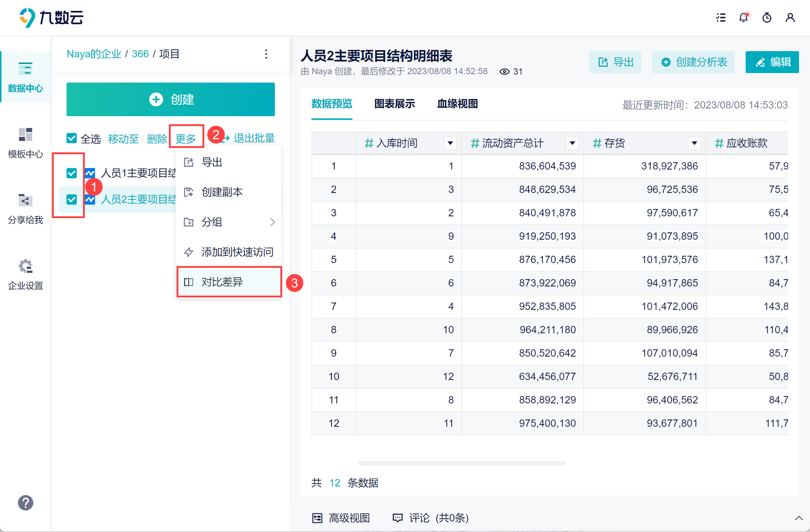Click the 创建 button
The height and width of the screenshot is (532, 810).
(x=171, y=99)
